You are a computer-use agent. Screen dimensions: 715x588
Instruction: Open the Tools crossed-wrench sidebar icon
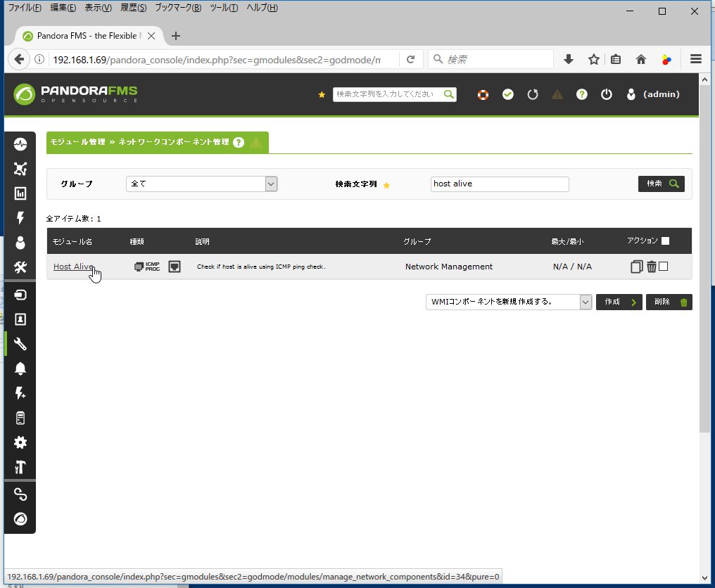point(20,267)
